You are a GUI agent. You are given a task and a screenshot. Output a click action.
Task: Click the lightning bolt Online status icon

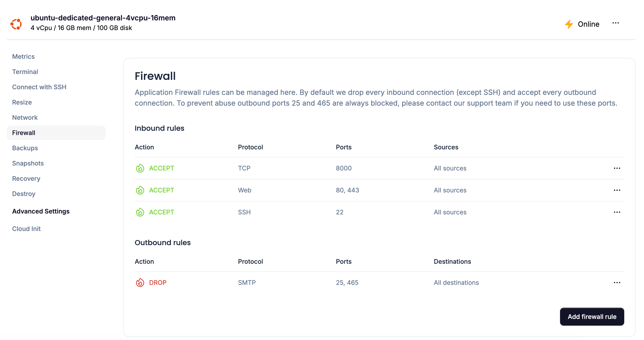coord(569,24)
